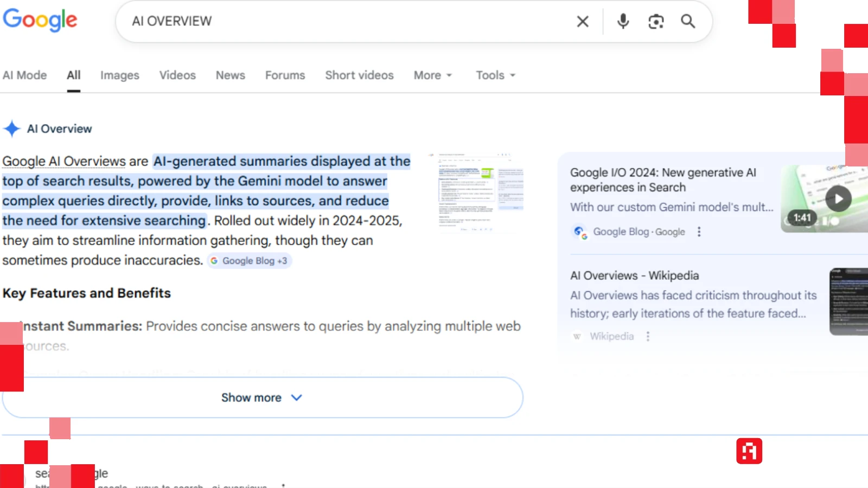Screen dimensions: 868x488
Task: Play the Google I/O 2024 video
Action: [838, 198]
